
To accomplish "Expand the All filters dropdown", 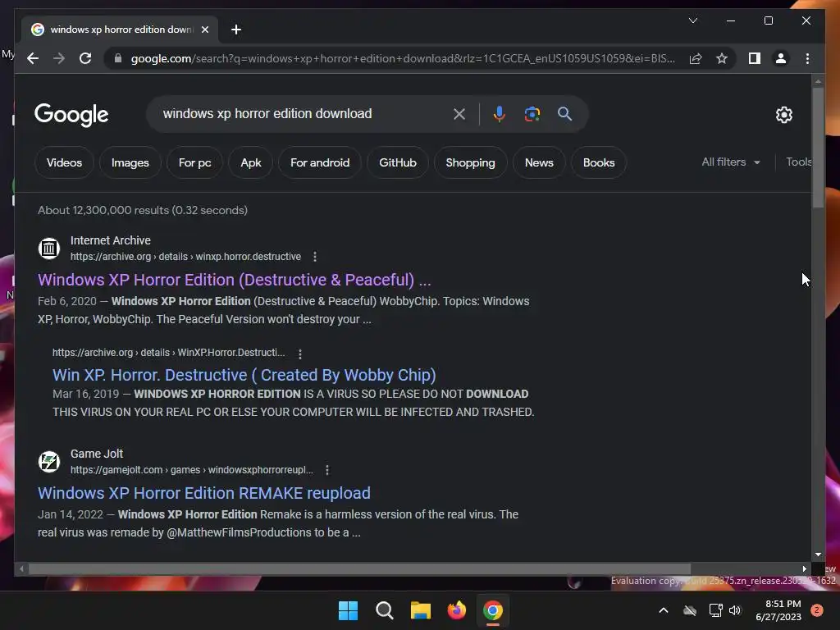I will click(x=731, y=162).
